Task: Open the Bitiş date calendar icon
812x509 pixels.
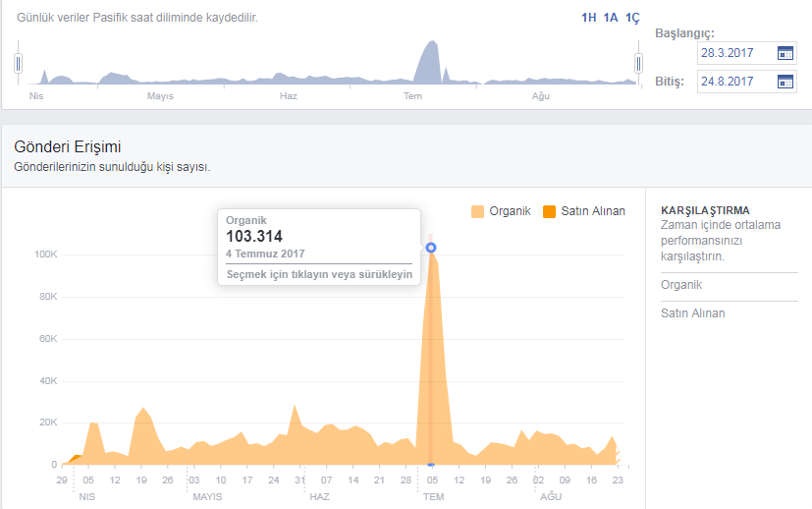Action: click(x=785, y=82)
